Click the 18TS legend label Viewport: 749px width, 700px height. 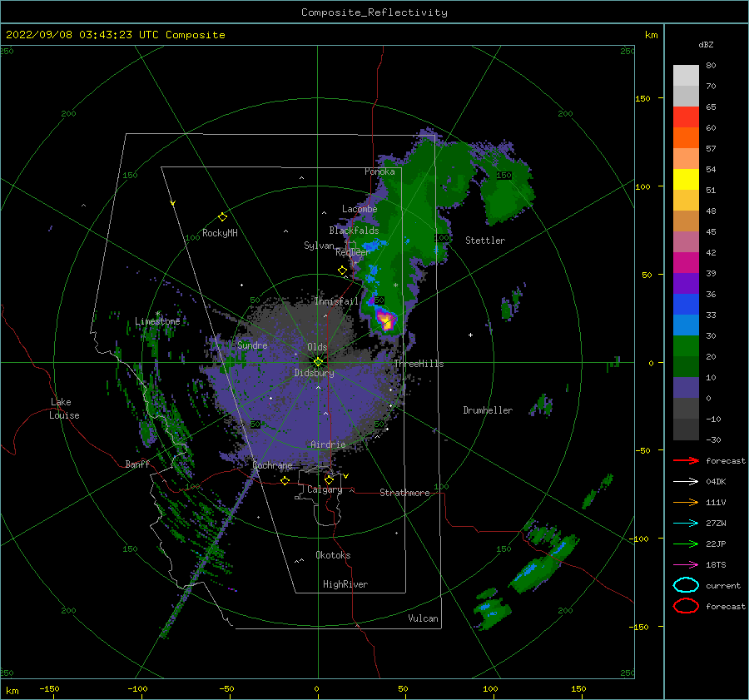pyautogui.click(x=716, y=565)
